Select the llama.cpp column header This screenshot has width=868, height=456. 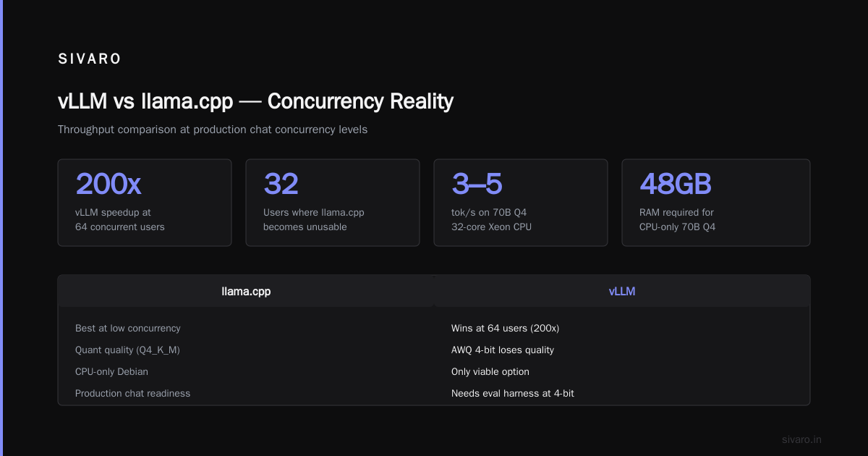click(246, 292)
